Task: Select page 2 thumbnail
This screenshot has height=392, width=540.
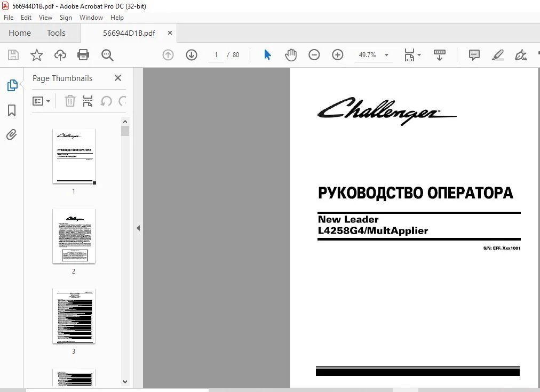Action: coord(74,236)
